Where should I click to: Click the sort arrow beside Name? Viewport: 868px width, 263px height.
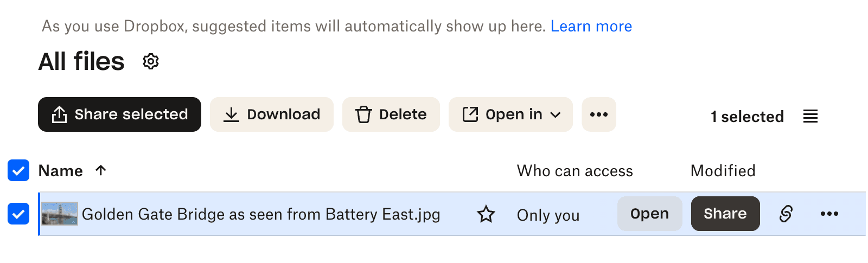pos(101,170)
